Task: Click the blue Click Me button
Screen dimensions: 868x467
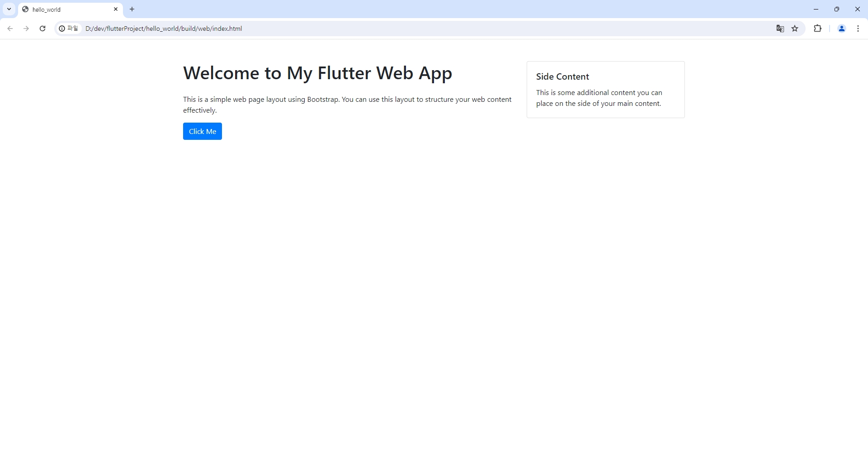Action: point(202,131)
